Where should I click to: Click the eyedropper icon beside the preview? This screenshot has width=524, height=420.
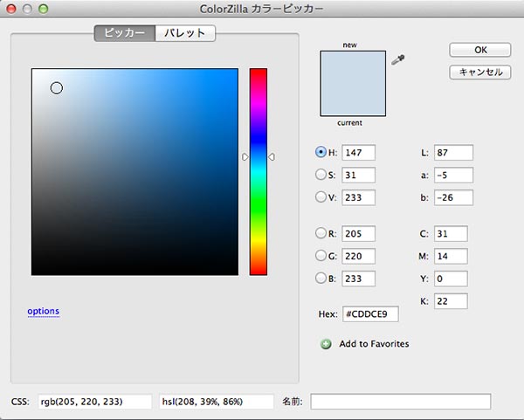point(399,60)
